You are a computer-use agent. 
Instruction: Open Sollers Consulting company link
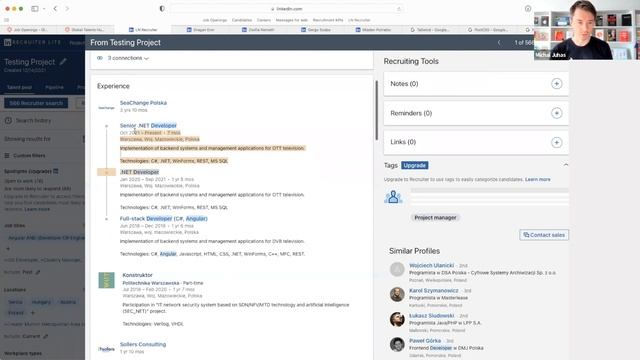click(x=143, y=344)
